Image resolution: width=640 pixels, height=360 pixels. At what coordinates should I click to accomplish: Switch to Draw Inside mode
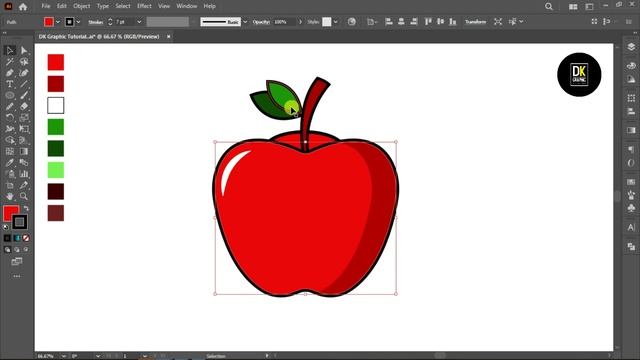(x=26, y=249)
